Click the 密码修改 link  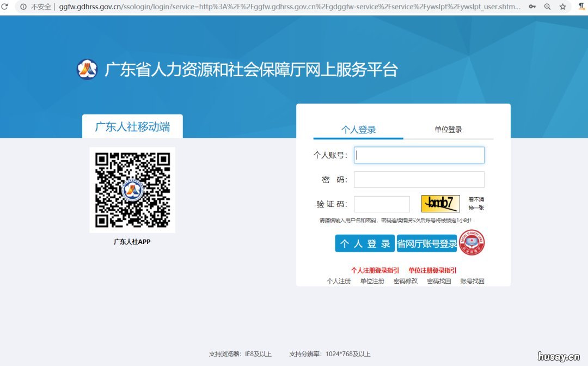click(406, 280)
